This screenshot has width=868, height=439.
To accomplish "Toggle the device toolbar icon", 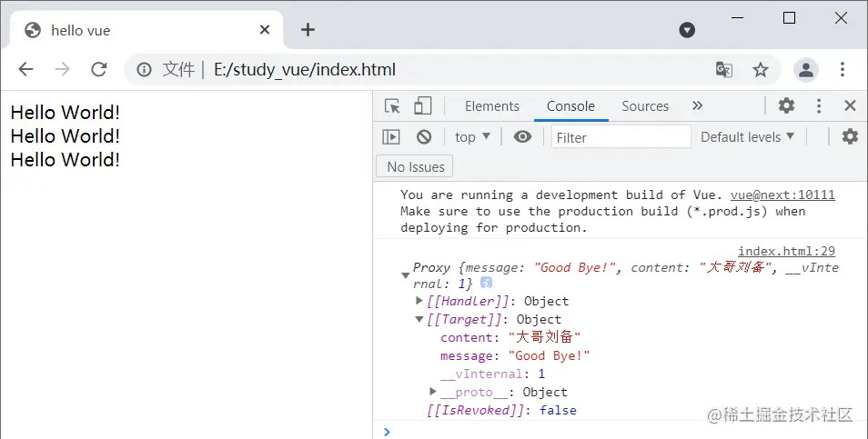I will tap(422, 105).
